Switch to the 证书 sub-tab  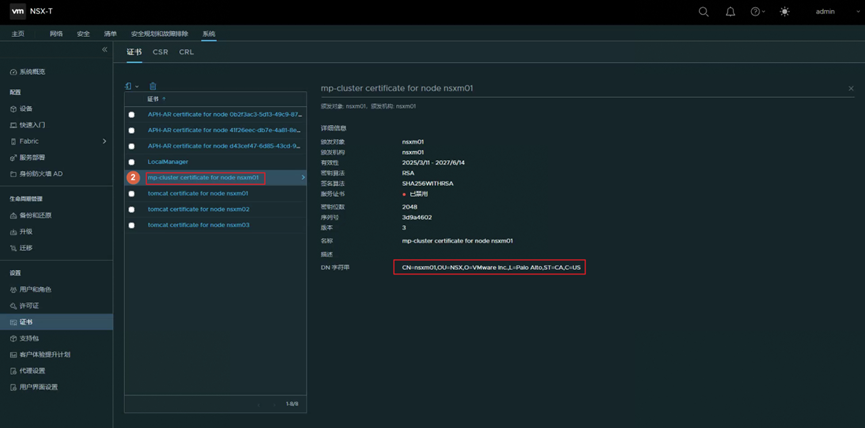pyautogui.click(x=134, y=52)
